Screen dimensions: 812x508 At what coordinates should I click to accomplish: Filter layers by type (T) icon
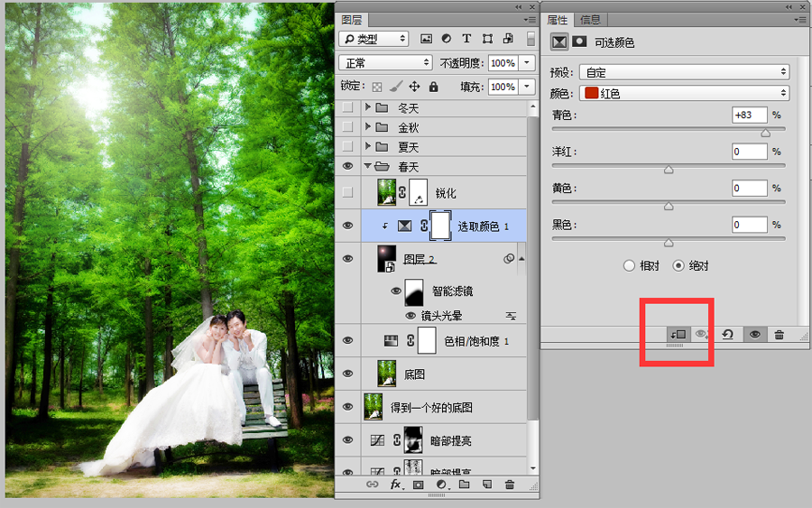(x=466, y=39)
